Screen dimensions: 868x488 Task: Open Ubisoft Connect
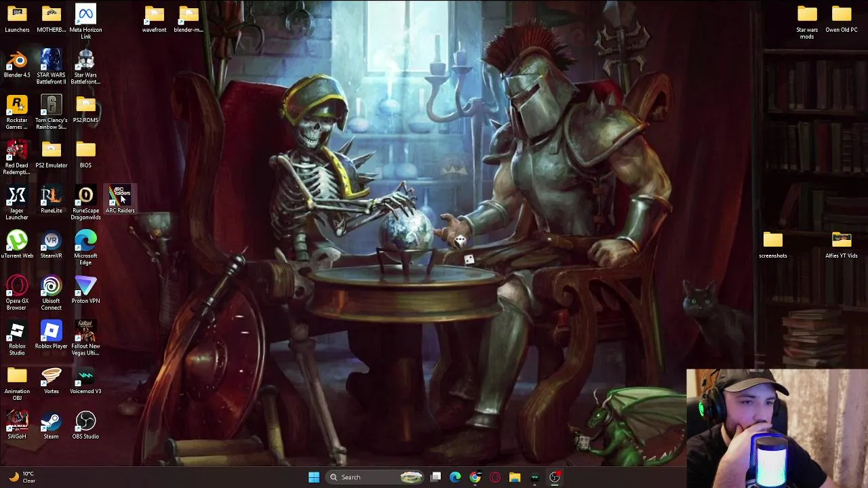[x=52, y=293]
